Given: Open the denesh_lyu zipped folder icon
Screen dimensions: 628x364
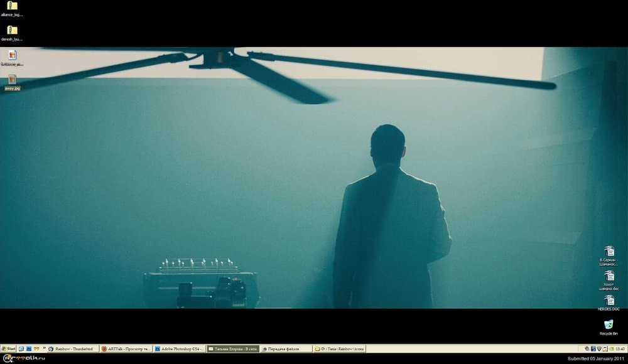Looking at the screenshot, I should coord(12,30).
